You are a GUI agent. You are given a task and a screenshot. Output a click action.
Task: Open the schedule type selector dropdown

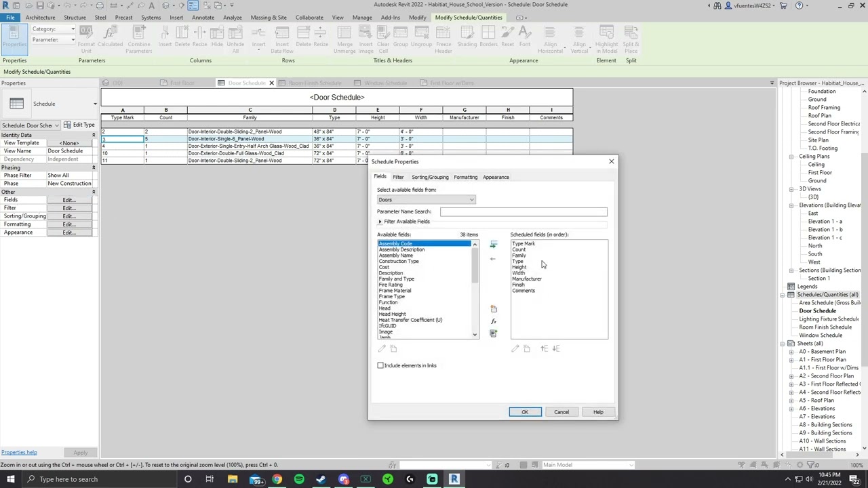point(94,104)
